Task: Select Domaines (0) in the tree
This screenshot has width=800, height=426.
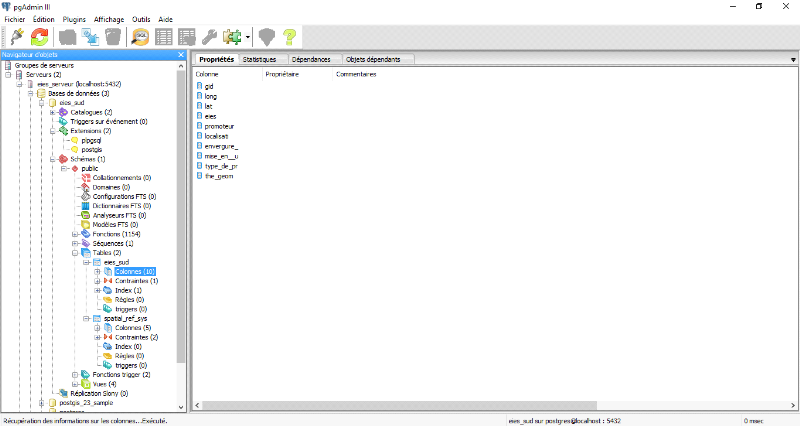Action: click(x=111, y=187)
